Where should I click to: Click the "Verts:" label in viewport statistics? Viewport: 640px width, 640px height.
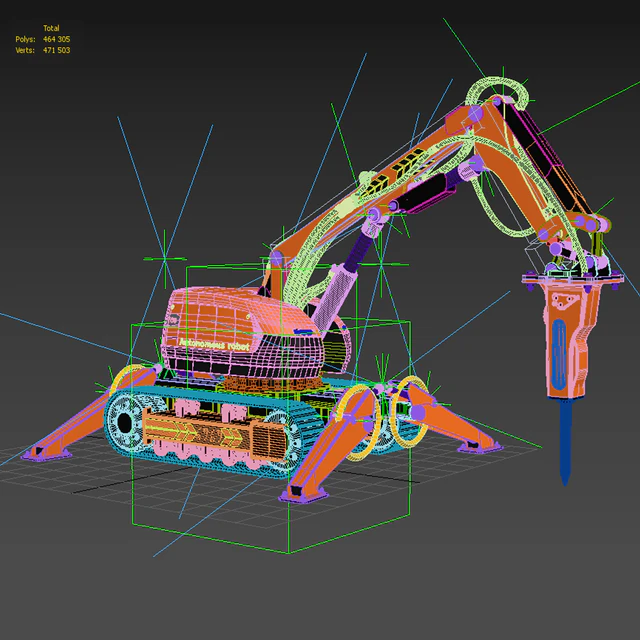pyautogui.click(x=25, y=50)
